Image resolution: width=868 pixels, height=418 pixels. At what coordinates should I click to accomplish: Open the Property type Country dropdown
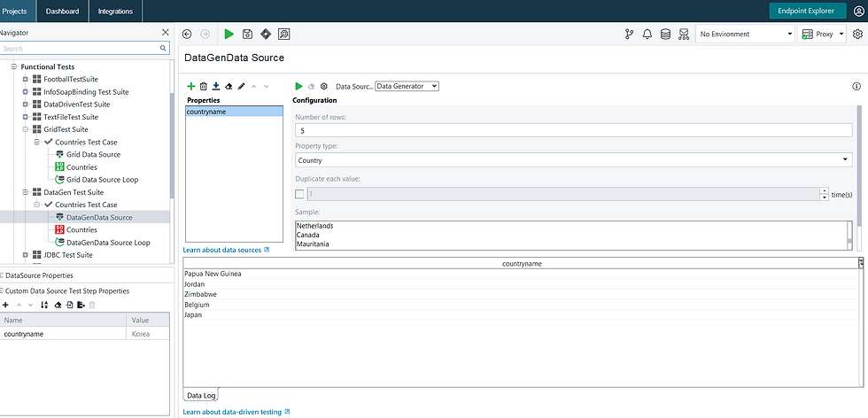pos(574,160)
